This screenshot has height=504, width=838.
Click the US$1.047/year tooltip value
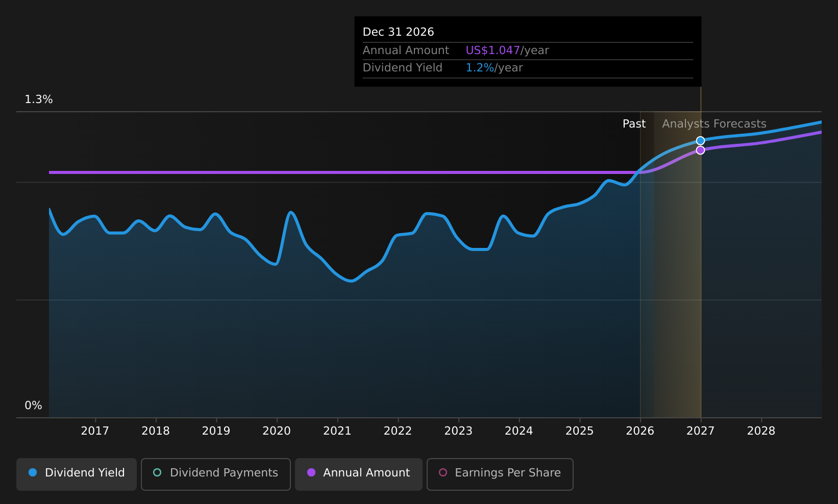click(507, 51)
